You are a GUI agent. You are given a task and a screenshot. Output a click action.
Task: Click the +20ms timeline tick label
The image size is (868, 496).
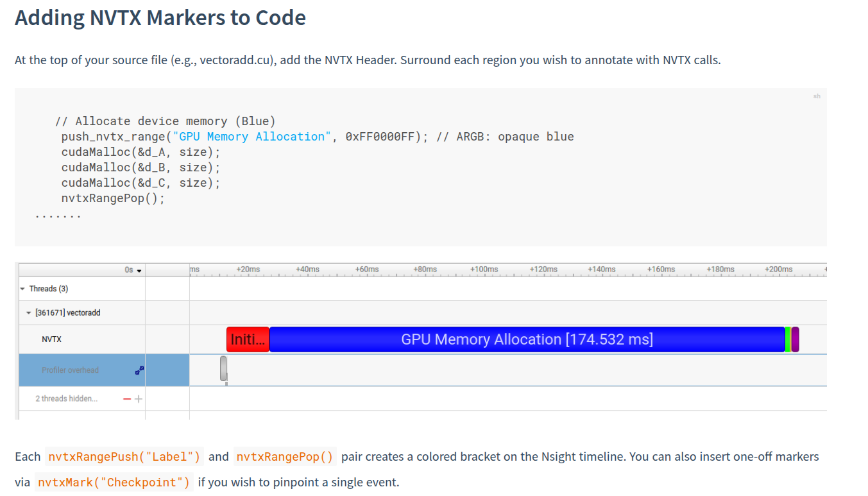coord(248,269)
